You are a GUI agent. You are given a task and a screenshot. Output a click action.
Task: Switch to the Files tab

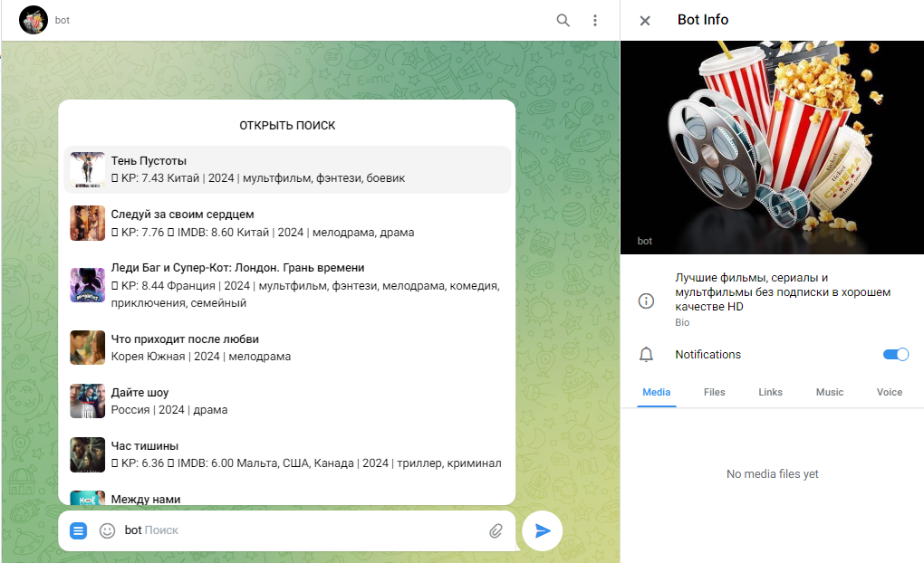714,392
